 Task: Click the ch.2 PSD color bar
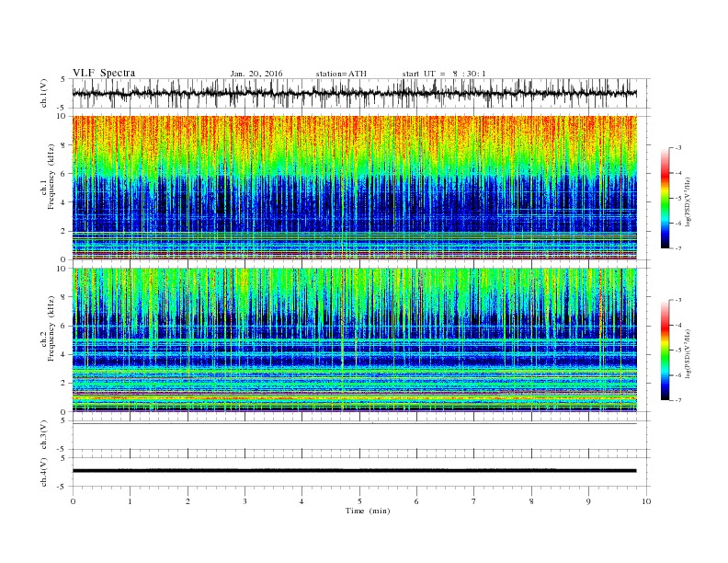[x=665, y=350]
